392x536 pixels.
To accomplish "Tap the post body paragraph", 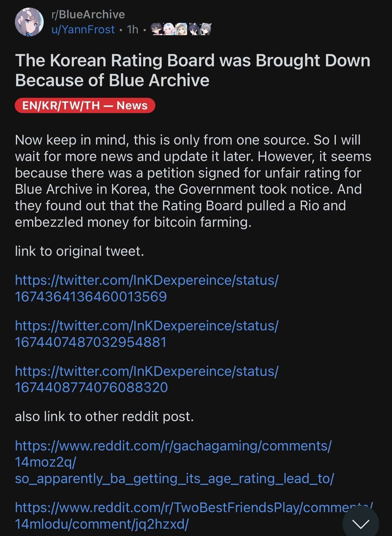I will [192, 181].
